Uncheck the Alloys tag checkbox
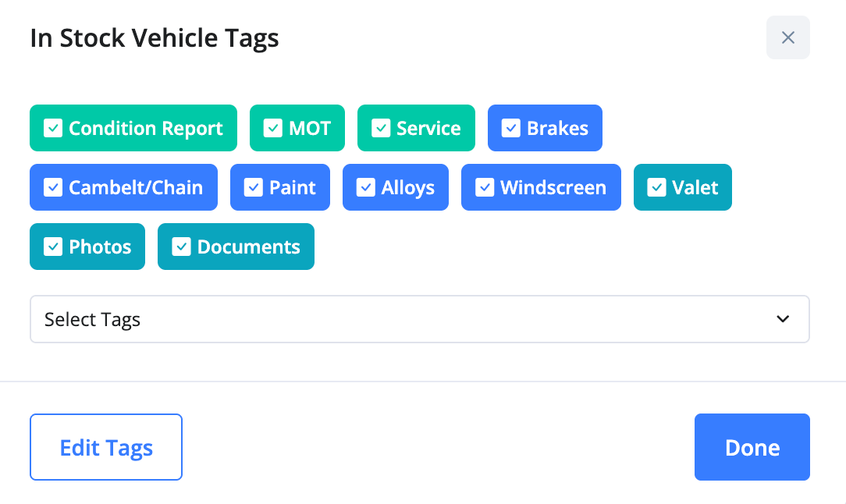Screen dimensions: 846x504 (366, 187)
